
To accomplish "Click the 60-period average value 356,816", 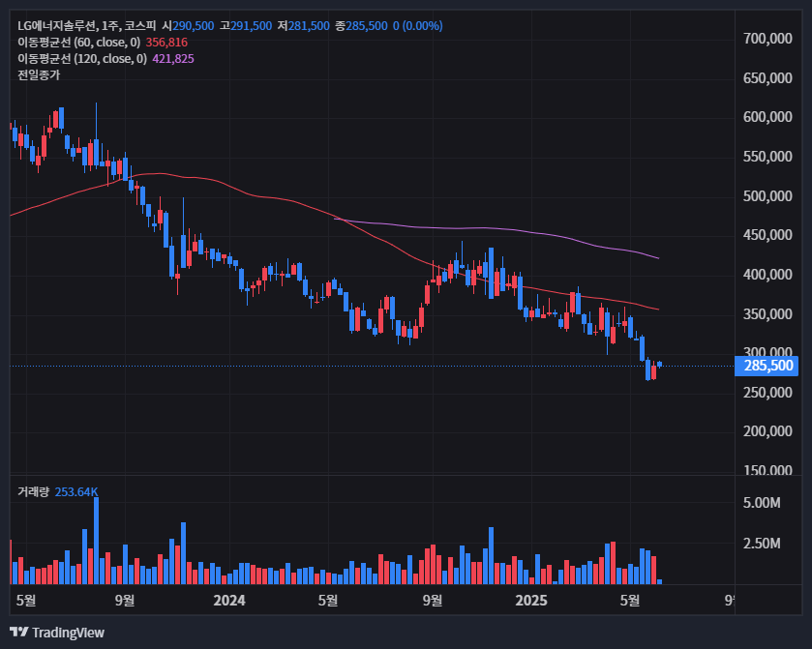I will point(166,43).
